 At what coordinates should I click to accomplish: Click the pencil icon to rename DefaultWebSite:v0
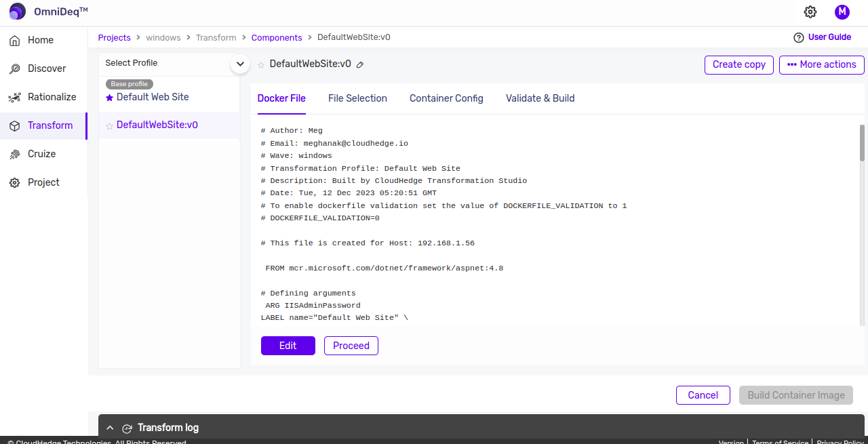pos(360,65)
